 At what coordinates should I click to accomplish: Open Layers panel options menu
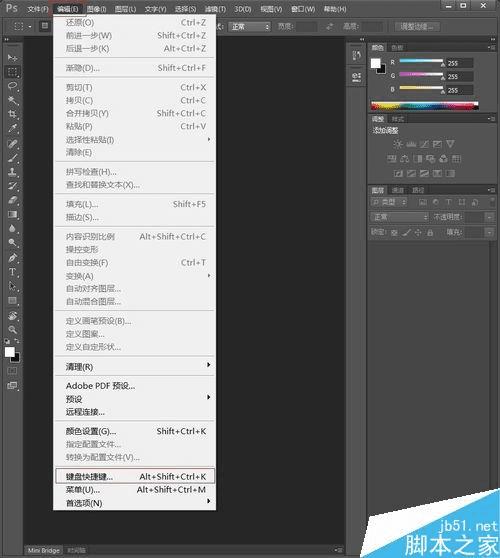[491, 190]
